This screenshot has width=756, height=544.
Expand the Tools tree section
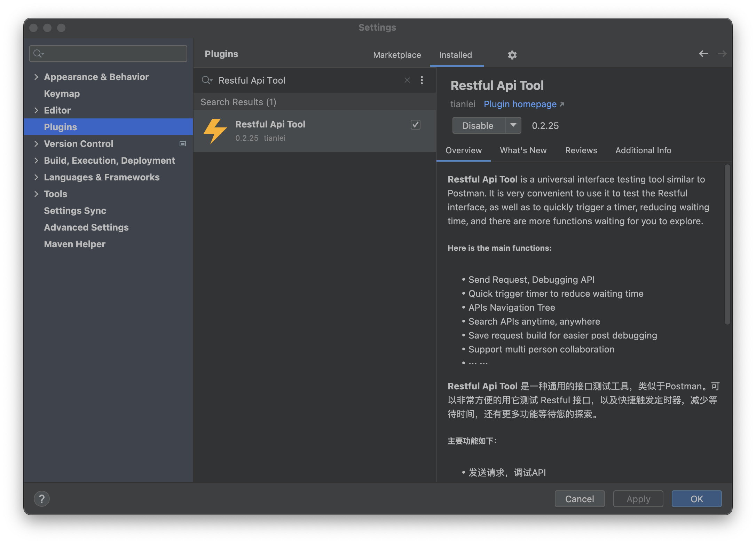(37, 194)
